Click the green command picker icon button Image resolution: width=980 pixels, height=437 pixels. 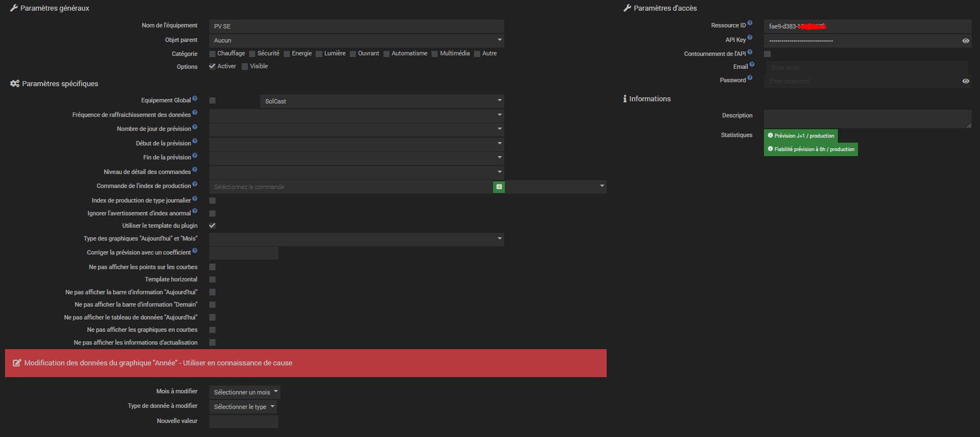[499, 187]
